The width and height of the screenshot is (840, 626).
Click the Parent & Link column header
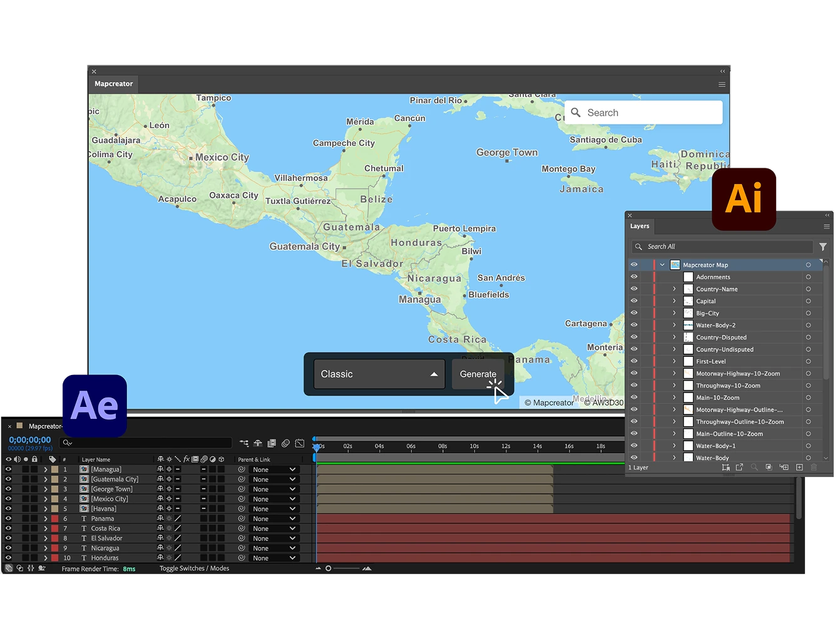(x=254, y=459)
